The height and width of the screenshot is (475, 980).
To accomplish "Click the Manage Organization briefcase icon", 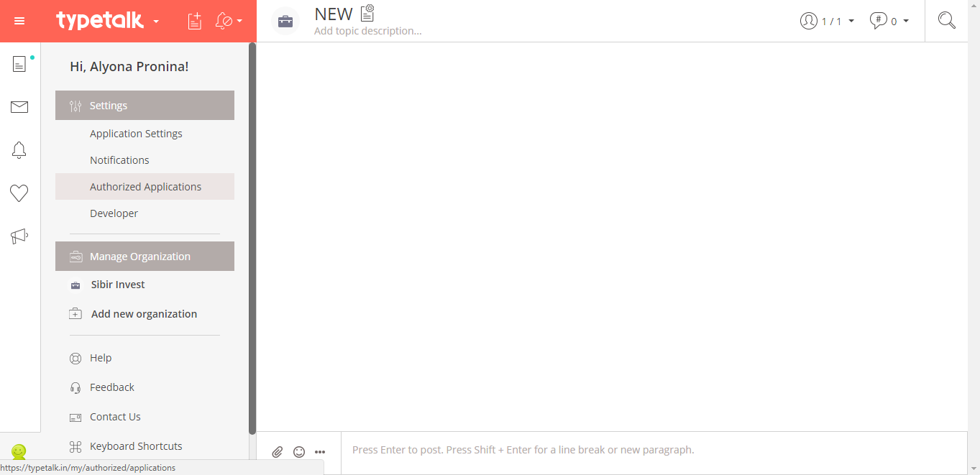I will point(75,257).
